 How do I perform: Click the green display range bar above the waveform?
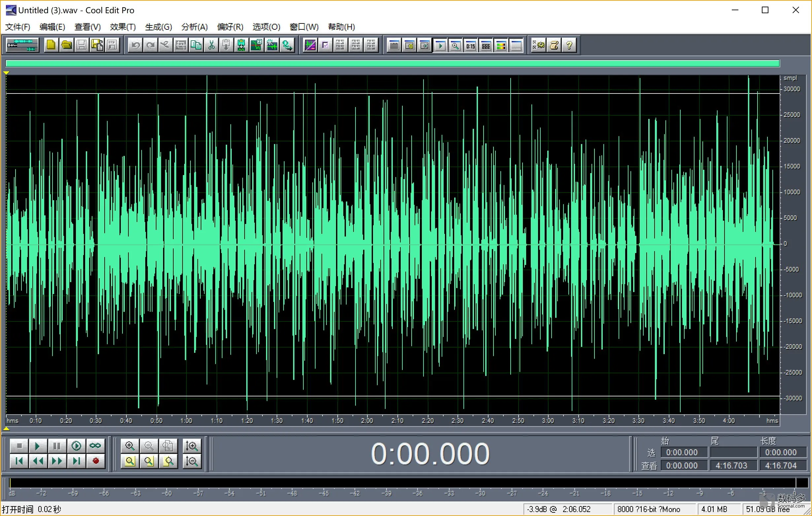click(x=392, y=63)
